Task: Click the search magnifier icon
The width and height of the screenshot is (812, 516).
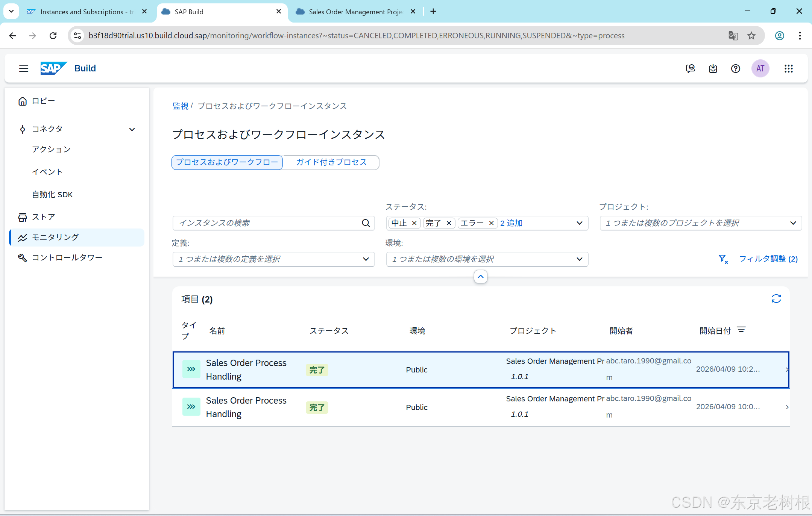Action: (x=366, y=223)
